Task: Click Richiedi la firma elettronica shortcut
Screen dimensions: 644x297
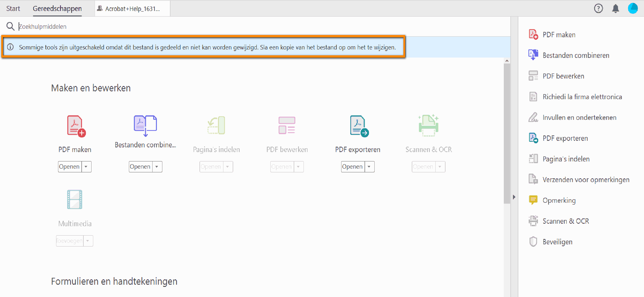Action: click(582, 97)
